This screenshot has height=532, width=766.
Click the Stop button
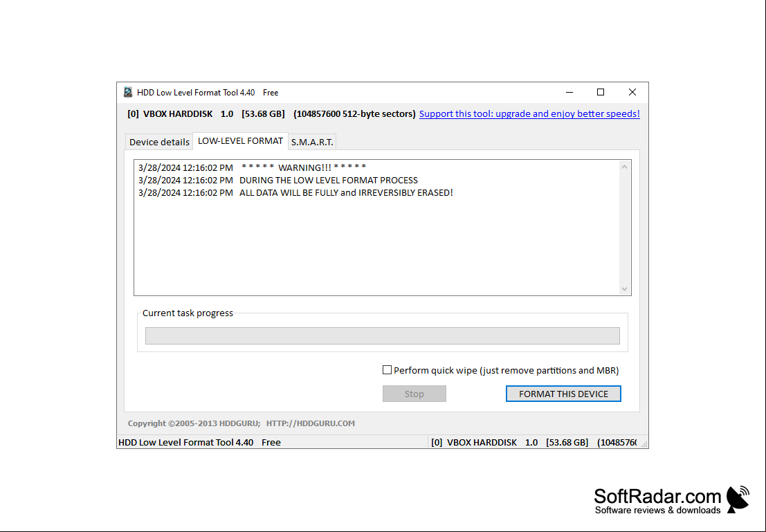[414, 394]
